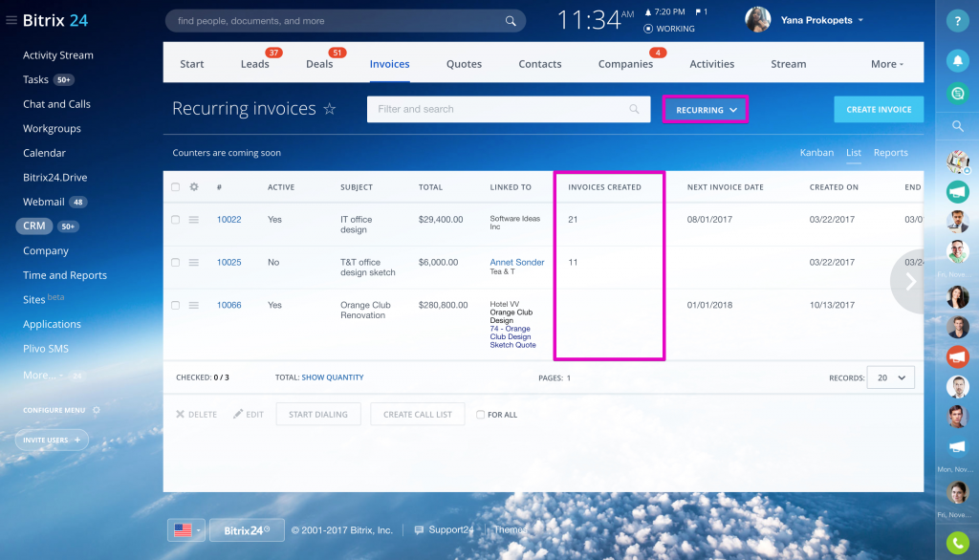Open notifications bell icon
The width and height of the screenshot is (979, 560).
[957, 60]
